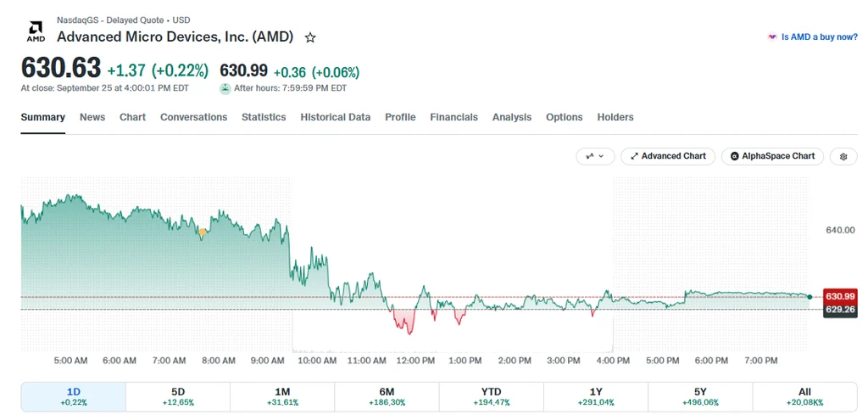Screen dimensions: 868x420
Task: Go to the Analysis tab
Action: (x=512, y=117)
